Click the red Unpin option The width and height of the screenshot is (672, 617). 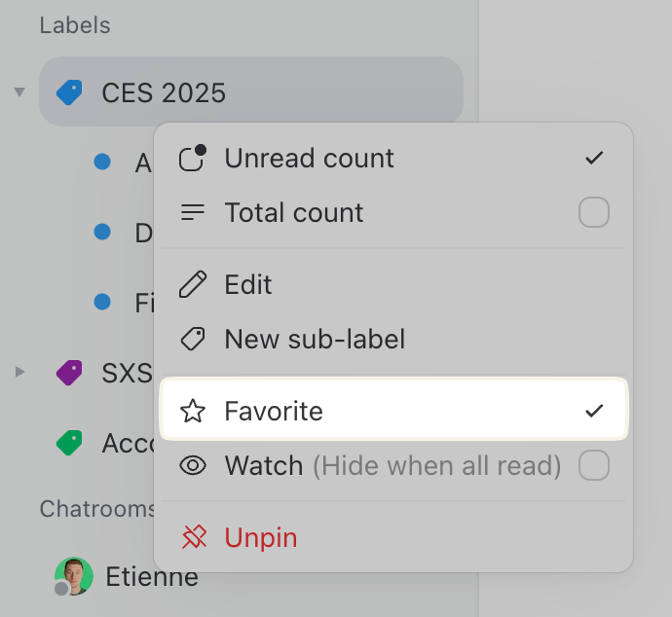coord(261,537)
